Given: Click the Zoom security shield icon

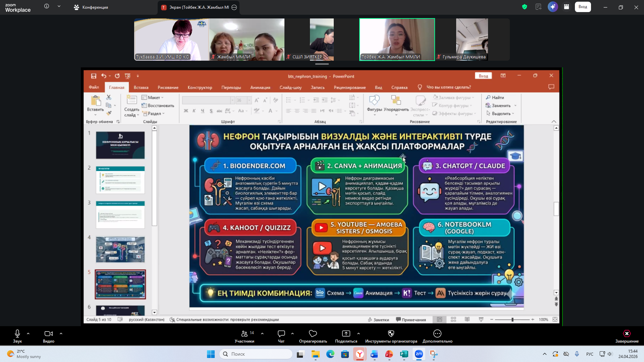Looking at the screenshot, I should 525,7.
